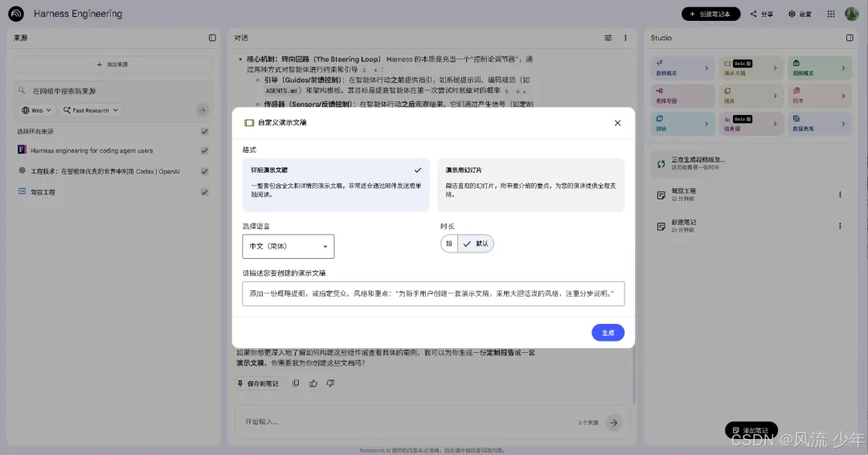
Task: Click the 驾驭工程 note icon in Studio
Action: (661, 195)
